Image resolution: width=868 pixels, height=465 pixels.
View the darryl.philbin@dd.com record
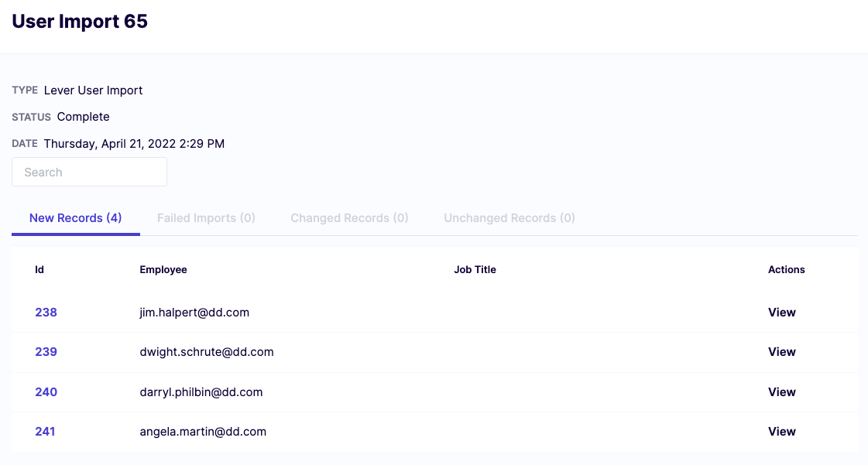coord(781,392)
